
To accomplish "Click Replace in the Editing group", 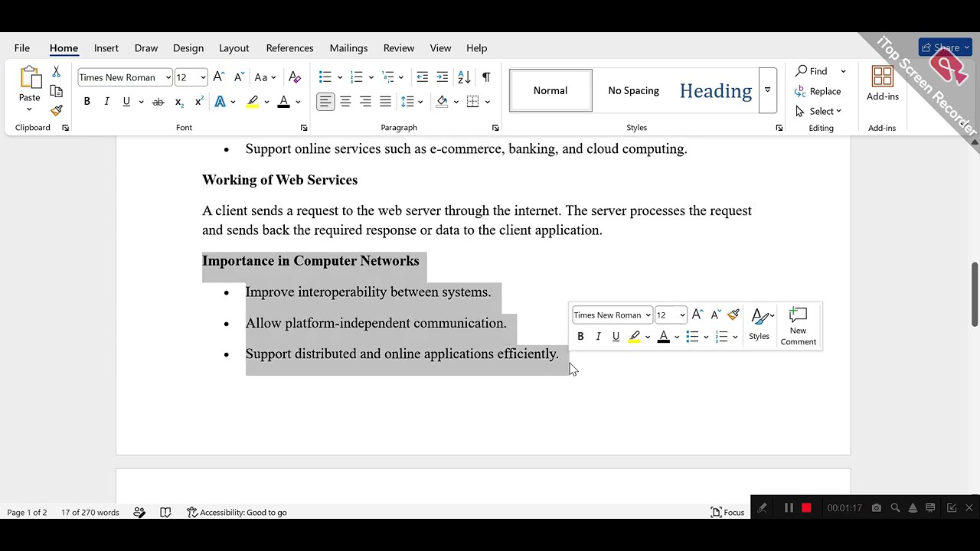I will (818, 91).
